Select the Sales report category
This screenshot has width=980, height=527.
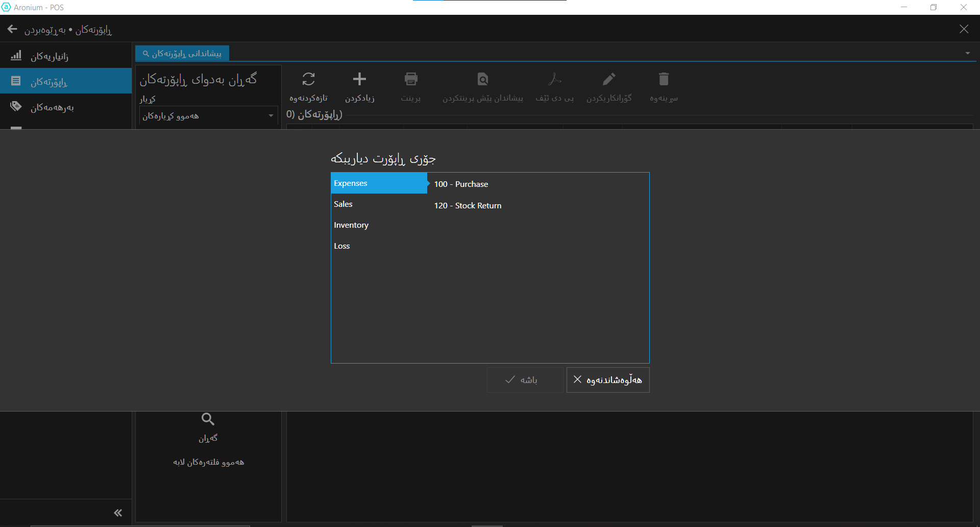pos(343,204)
